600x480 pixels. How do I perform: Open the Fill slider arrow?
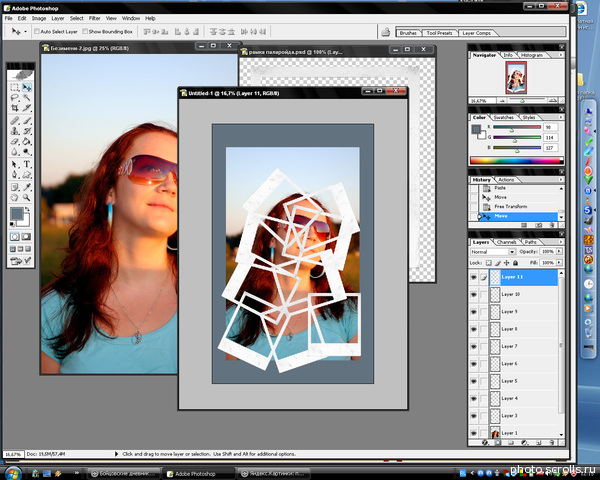559,263
